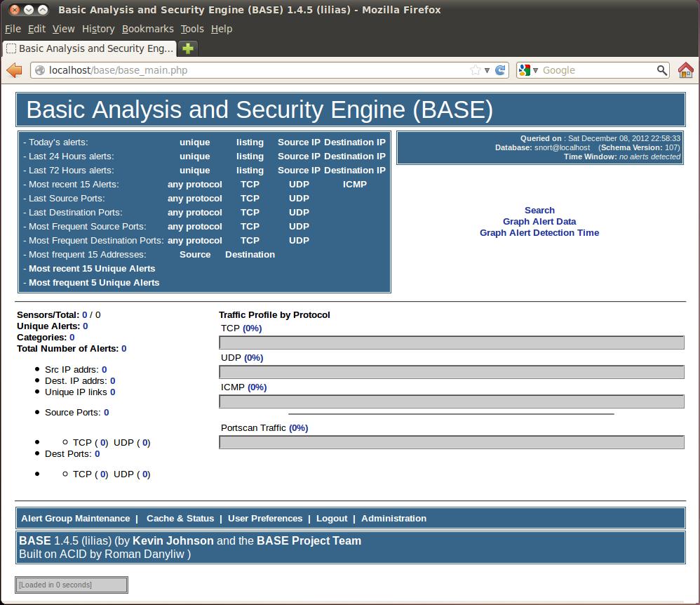
Task: Open Most recent 15 Unique Alerts
Action: point(92,269)
